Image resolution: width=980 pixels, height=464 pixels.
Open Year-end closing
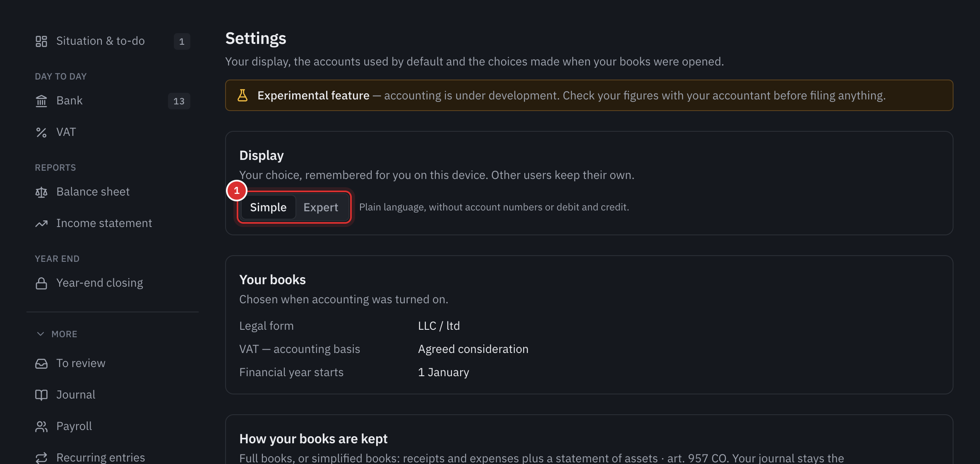(x=113, y=283)
